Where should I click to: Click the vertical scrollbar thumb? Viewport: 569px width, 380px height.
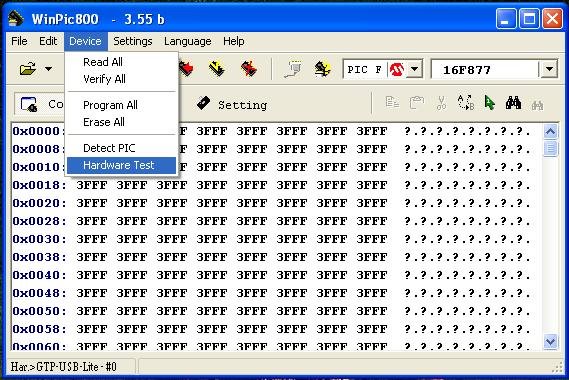coord(550,148)
